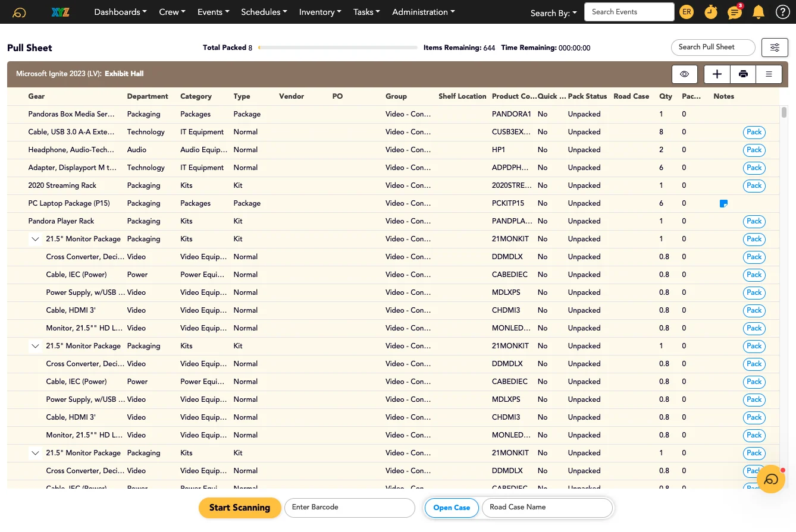Screen dimensions: 796x532
Task: Pack the 2020 Streaming Rack row
Action: tap(754, 185)
